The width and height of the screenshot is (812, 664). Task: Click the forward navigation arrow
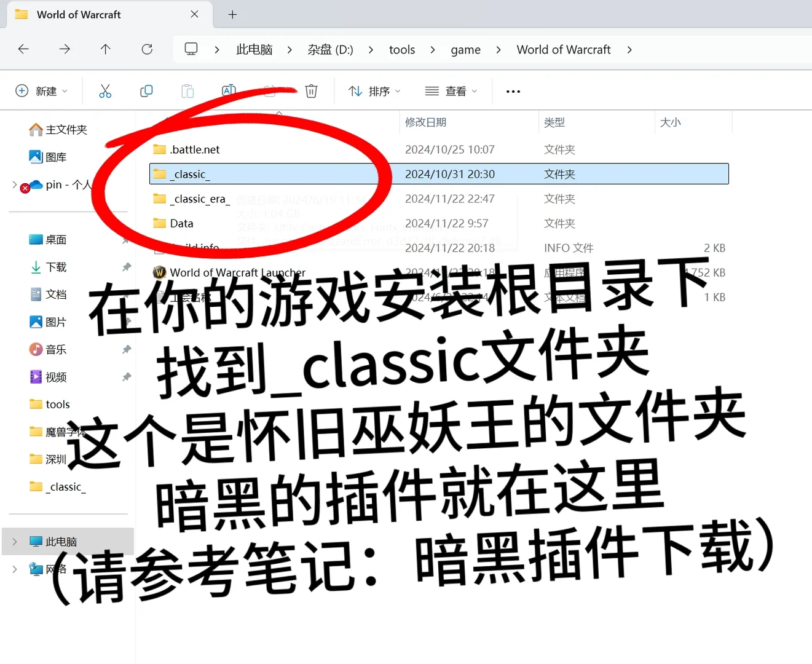(x=65, y=49)
